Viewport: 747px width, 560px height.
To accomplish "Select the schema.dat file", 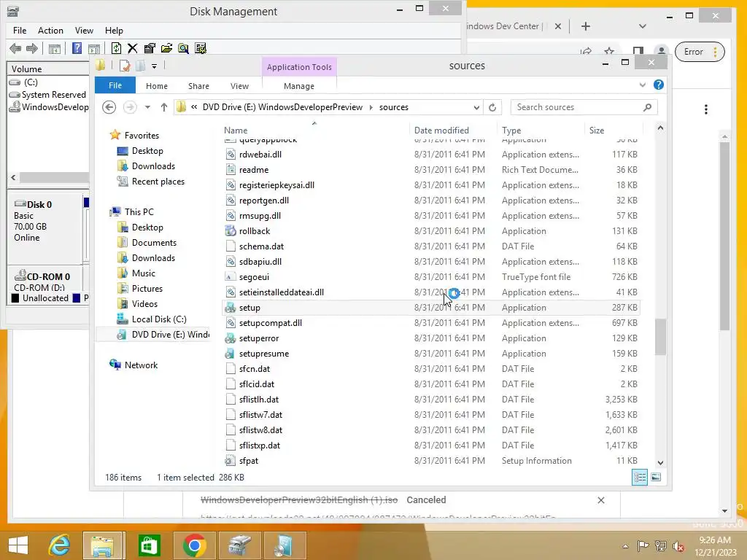I will point(431,246).
